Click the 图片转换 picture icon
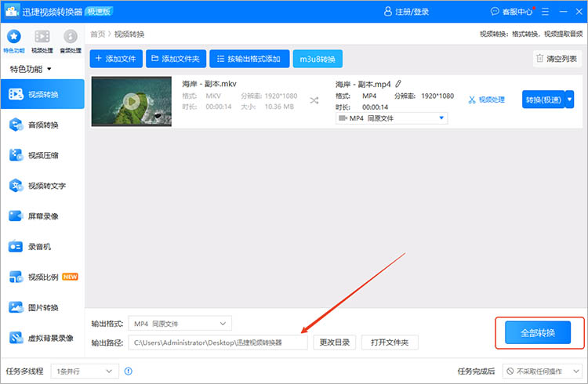This screenshot has width=588, height=384. coord(16,307)
